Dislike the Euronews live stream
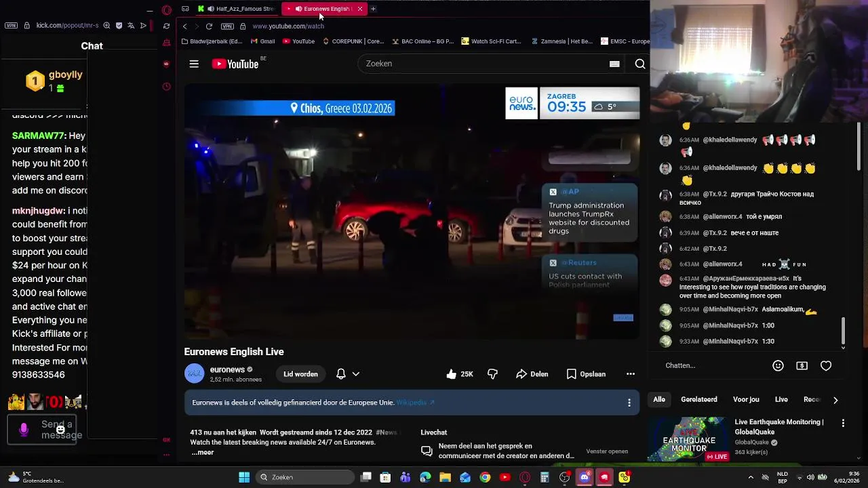 click(x=492, y=374)
